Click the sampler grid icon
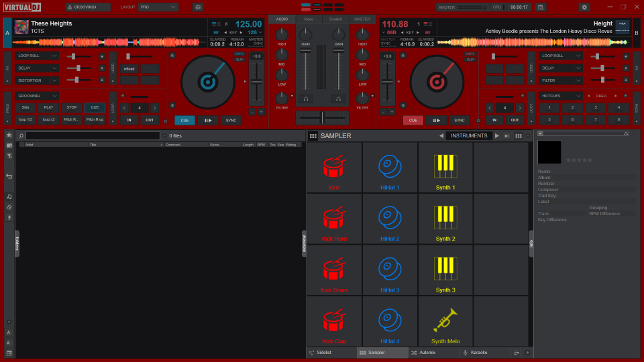644x362 pixels. point(313,136)
